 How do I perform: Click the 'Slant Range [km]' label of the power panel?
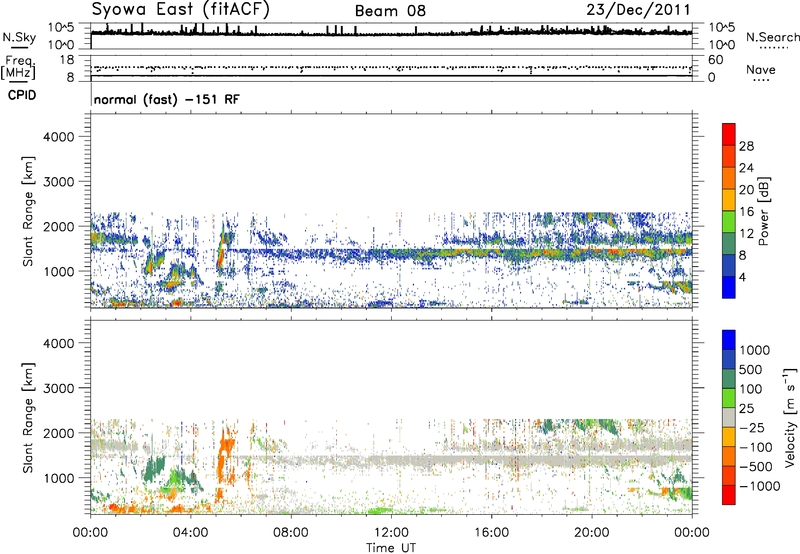[x=28, y=211]
